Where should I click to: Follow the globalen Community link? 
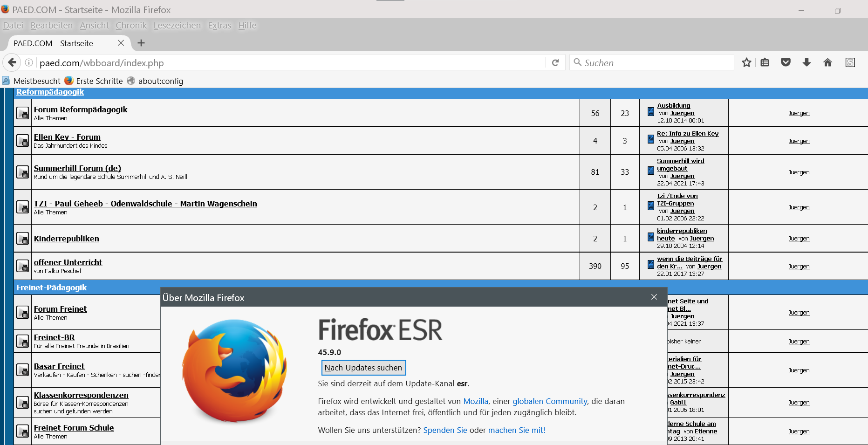pyautogui.click(x=550, y=401)
